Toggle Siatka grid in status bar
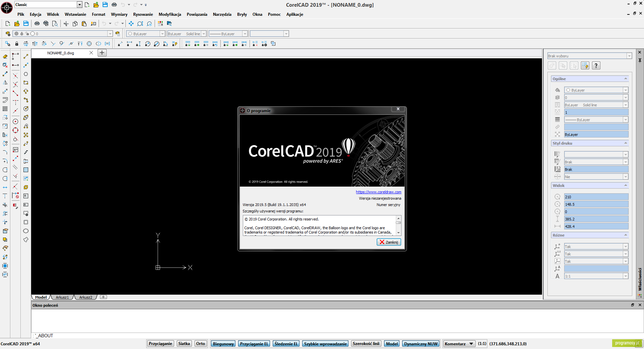Image resolution: width=644 pixels, height=349 pixels. coord(184,344)
